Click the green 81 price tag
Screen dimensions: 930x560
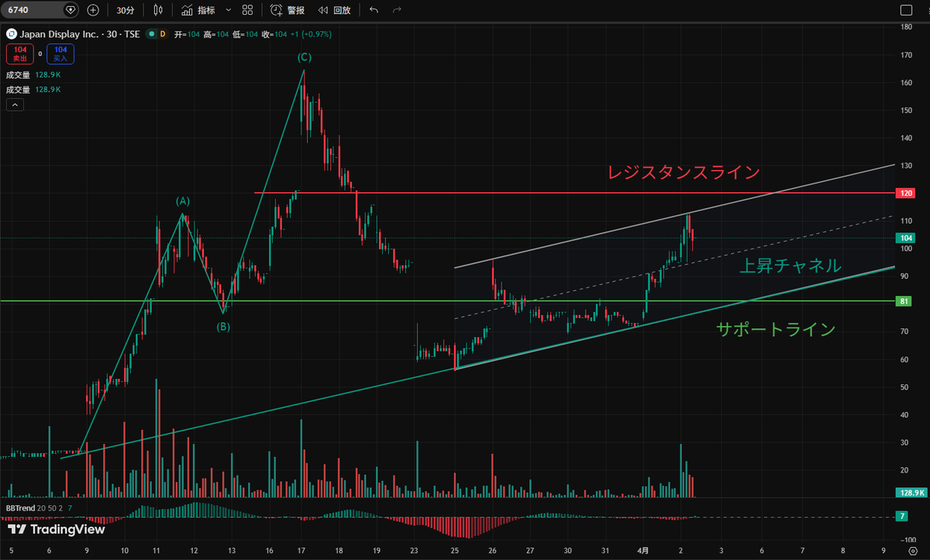pos(905,301)
